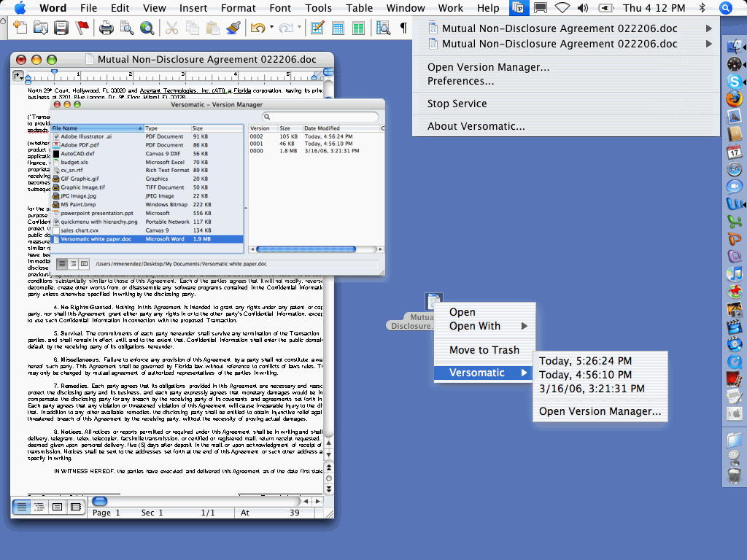
Task: Select version 0001 row in version list
Action: (315, 144)
